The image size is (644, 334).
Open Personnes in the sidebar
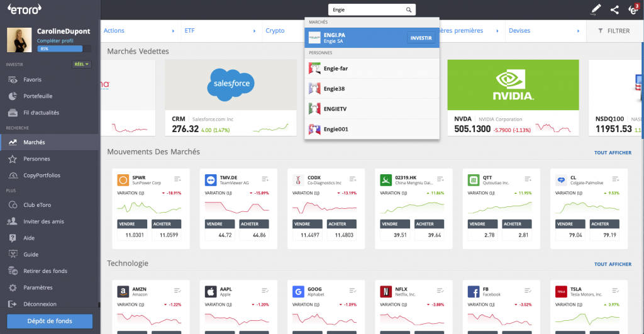50,159
